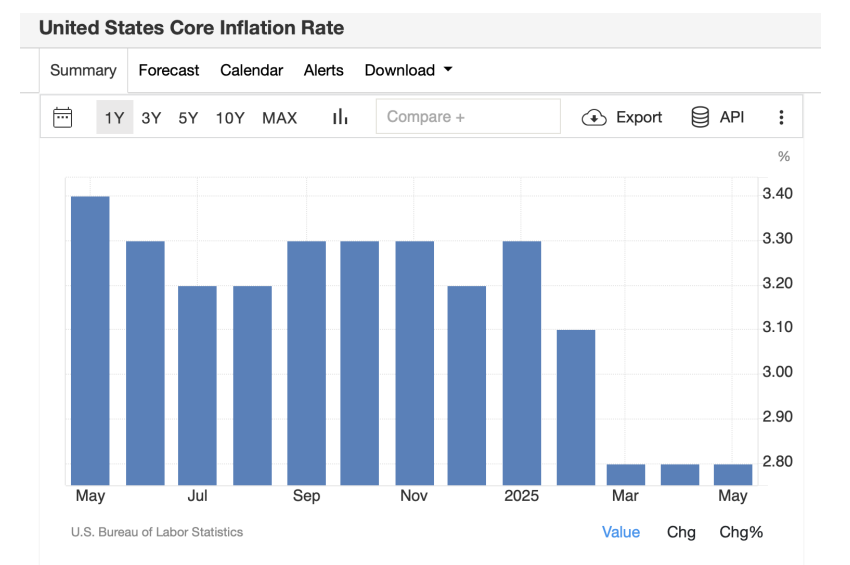Open the Calendar tab
Screen dimensions: 850x565
point(252,70)
